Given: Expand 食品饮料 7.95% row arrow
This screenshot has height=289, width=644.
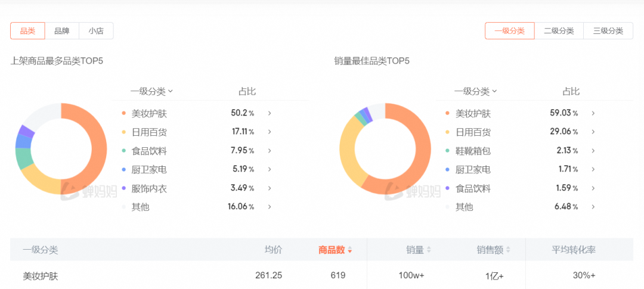Looking at the screenshot, I should click(270, 151).
